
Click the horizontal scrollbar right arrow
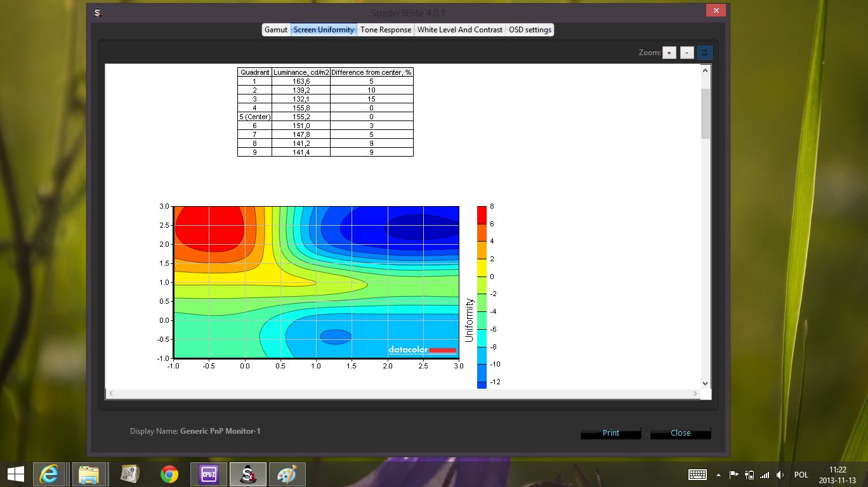pyautogui.click(x=695, y=394)
